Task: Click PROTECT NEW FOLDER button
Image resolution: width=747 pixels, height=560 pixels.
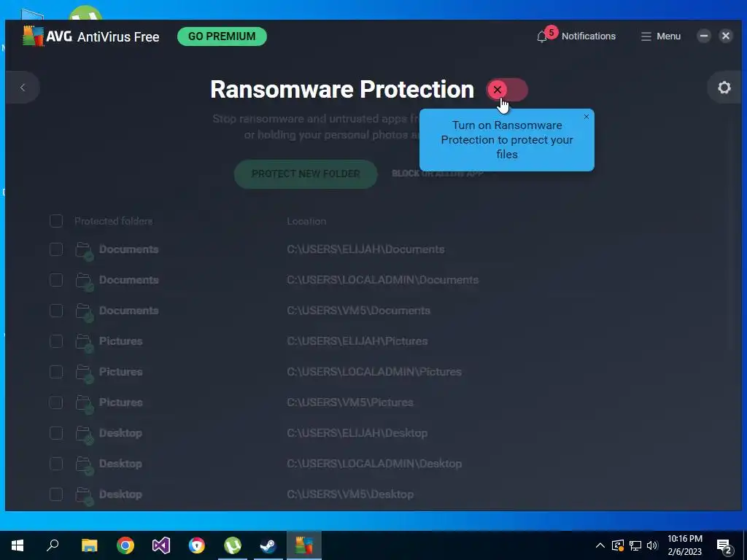Action: (306, 174)
